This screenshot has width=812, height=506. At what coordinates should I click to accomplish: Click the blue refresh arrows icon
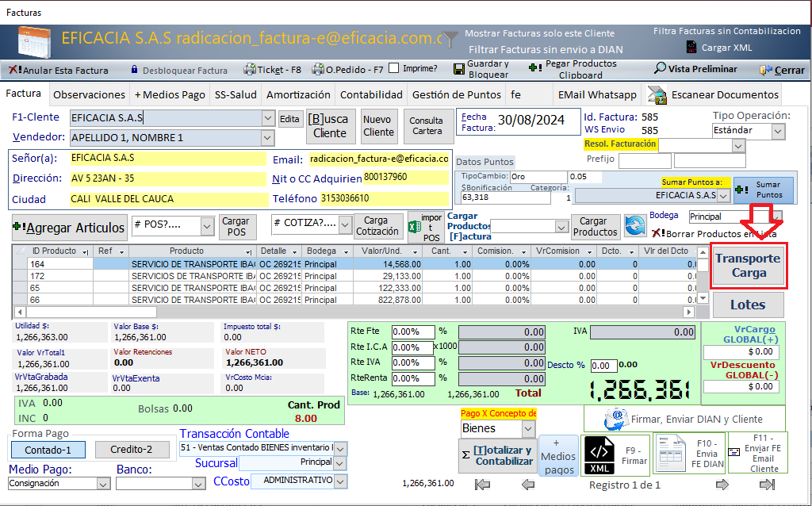tap(635, 226)
